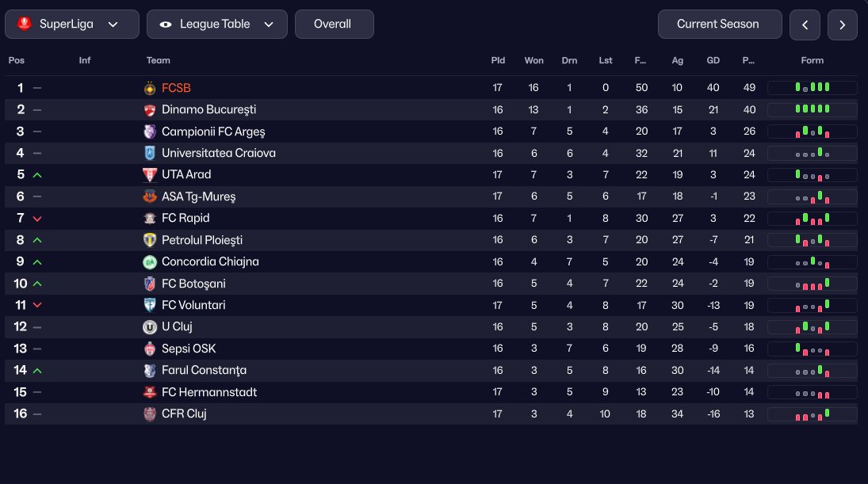Open the SuperLiga competition dropdown
This screenshot has height=484, width=868.
[x=72, y=25]
